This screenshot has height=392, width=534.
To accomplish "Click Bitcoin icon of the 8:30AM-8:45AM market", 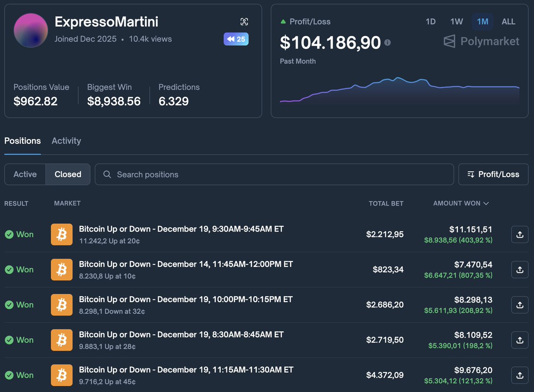I will click(x=61, y=340).
